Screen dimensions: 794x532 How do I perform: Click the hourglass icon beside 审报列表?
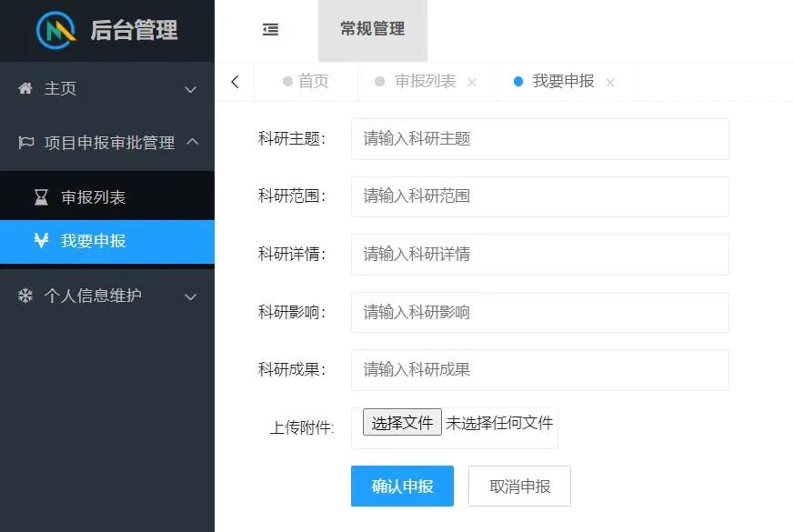point(41,197)
